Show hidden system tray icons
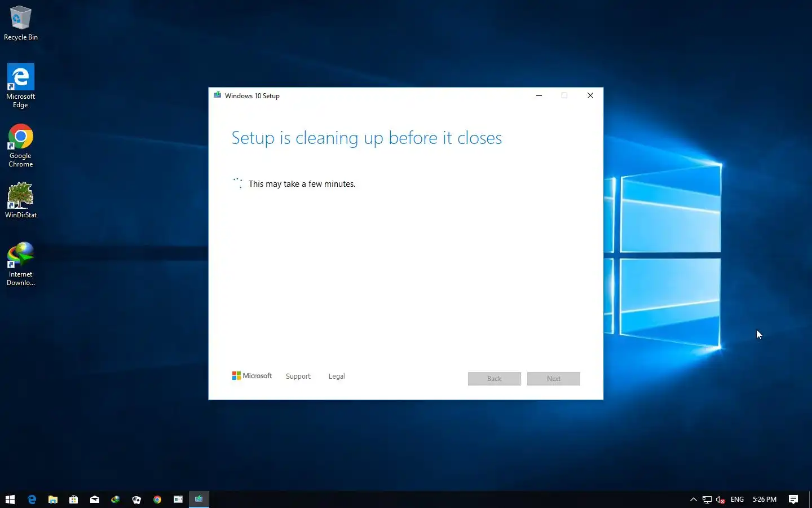The height and width of the screenshot is (508, 812). click(x=694, y=500)
